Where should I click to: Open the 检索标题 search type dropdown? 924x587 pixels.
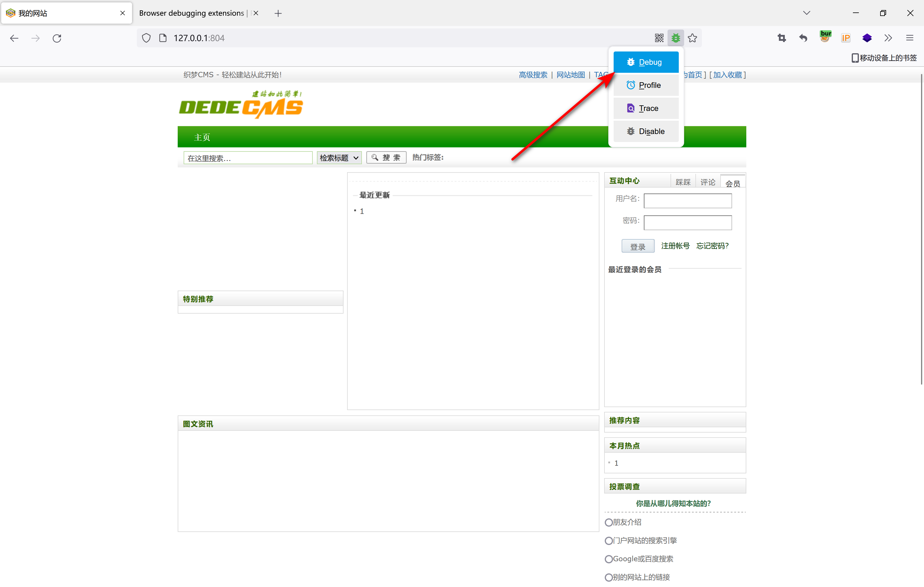coord(339,158)
